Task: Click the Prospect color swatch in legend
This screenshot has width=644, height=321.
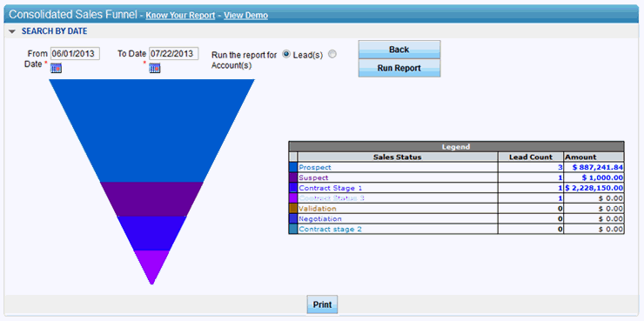Action: 292,168
